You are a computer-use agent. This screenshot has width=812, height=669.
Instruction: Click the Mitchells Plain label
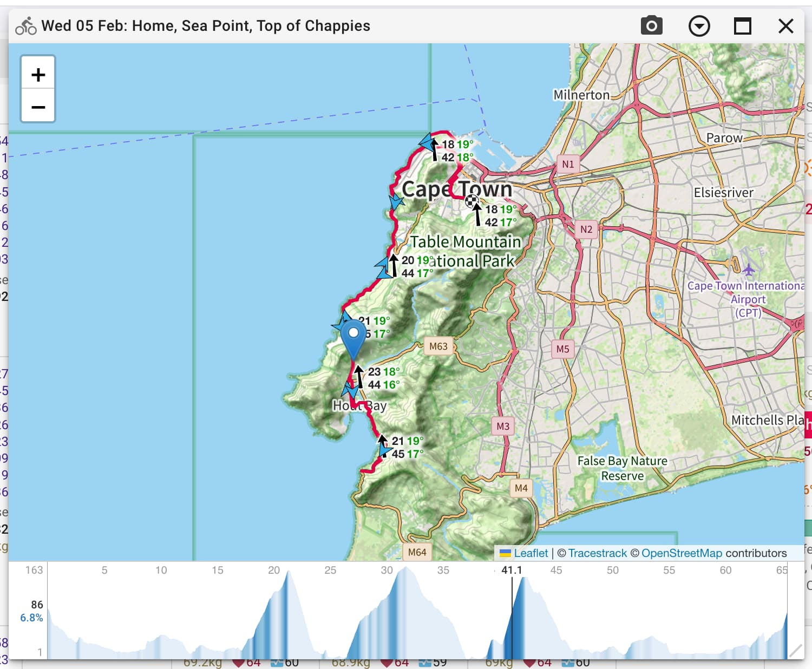pos(767,420)
